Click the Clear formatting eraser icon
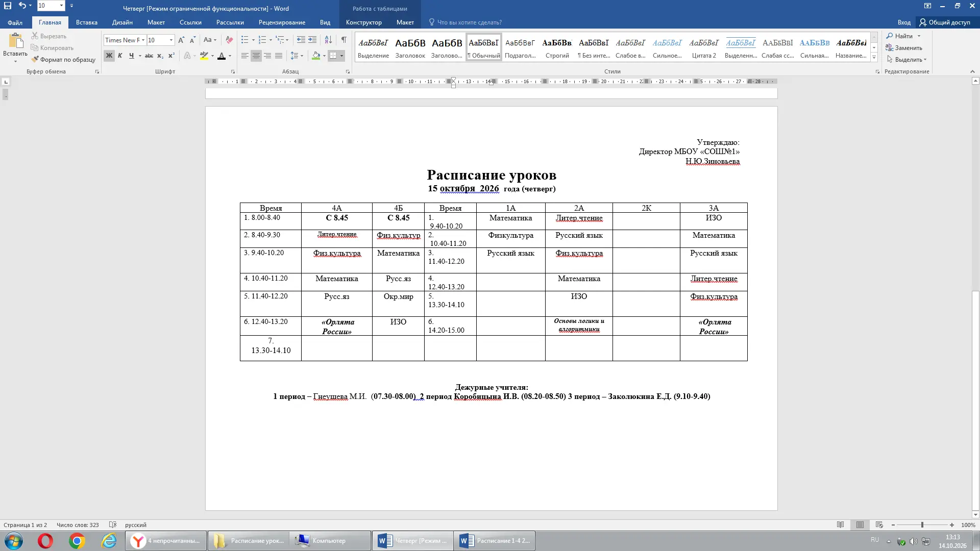980x551 pixels. coord(229,40)
